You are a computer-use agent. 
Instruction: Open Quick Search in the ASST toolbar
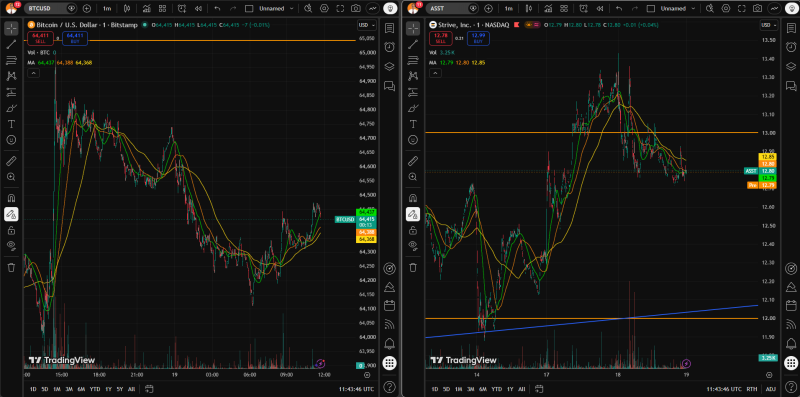pyautogui.click(x=709, y=9)
